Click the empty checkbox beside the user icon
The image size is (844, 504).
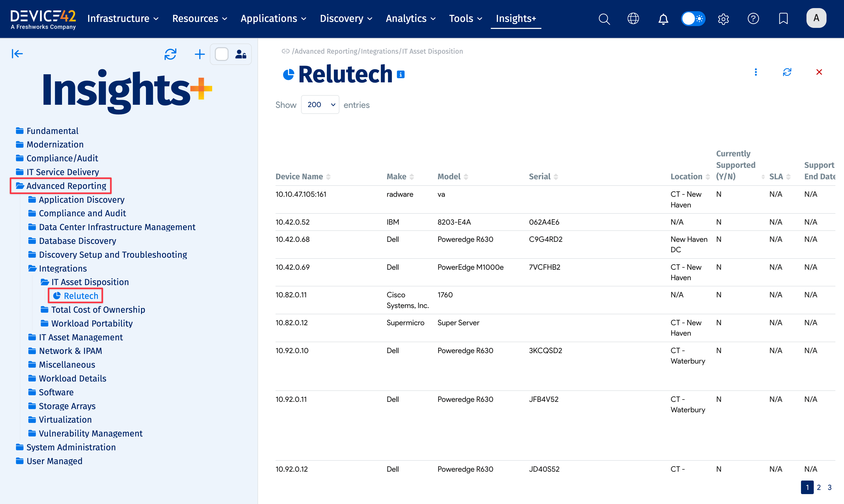(222, 54)
